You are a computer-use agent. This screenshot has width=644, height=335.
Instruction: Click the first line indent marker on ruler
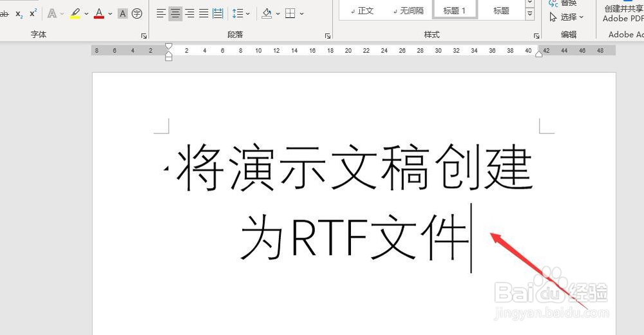click(x=168, y=46)
